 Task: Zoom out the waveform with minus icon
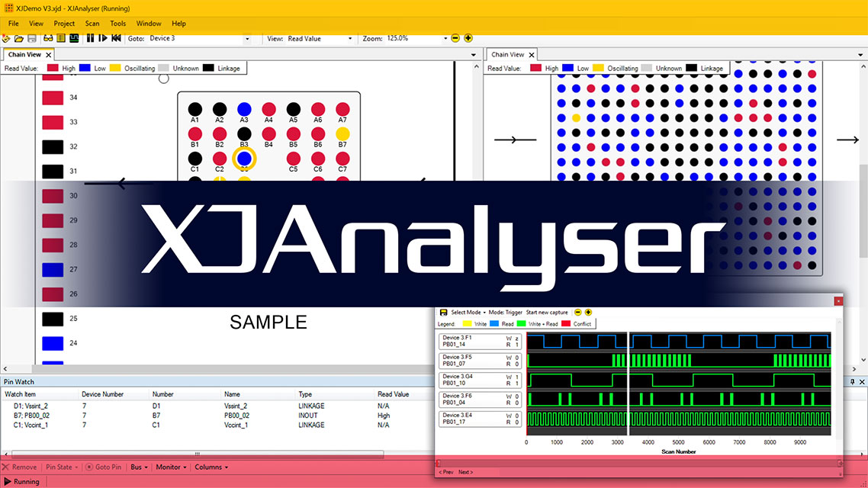[x=578, y=313]
